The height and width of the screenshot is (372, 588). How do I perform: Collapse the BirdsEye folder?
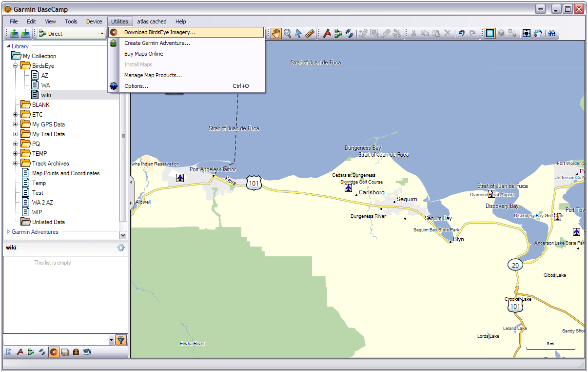tap(16, 65)
